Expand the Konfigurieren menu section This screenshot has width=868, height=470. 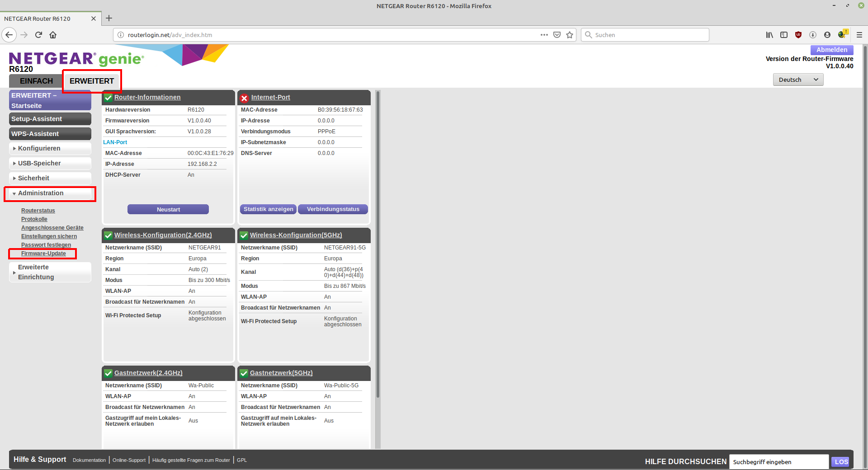(x=39, y=148)
